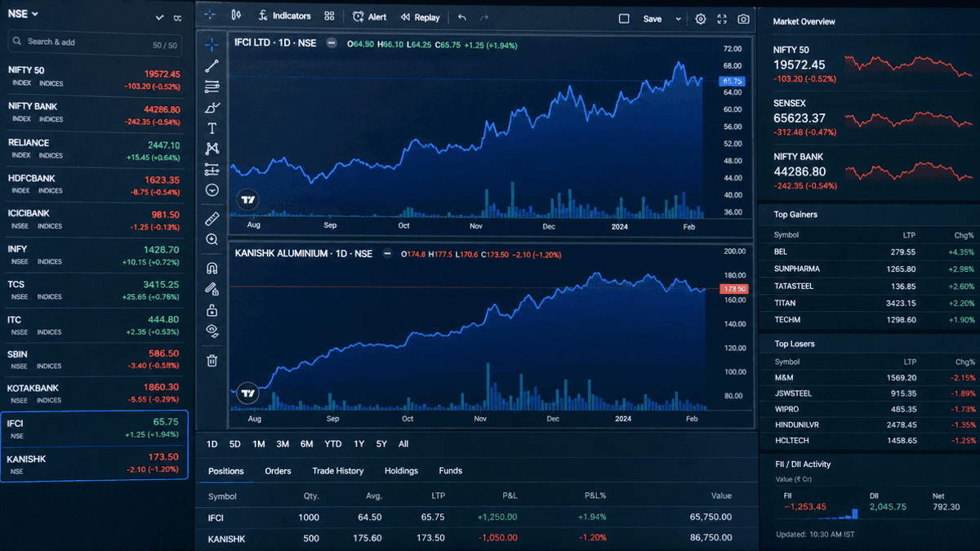Click the watchlist checkmark icon

click(159, 17)
